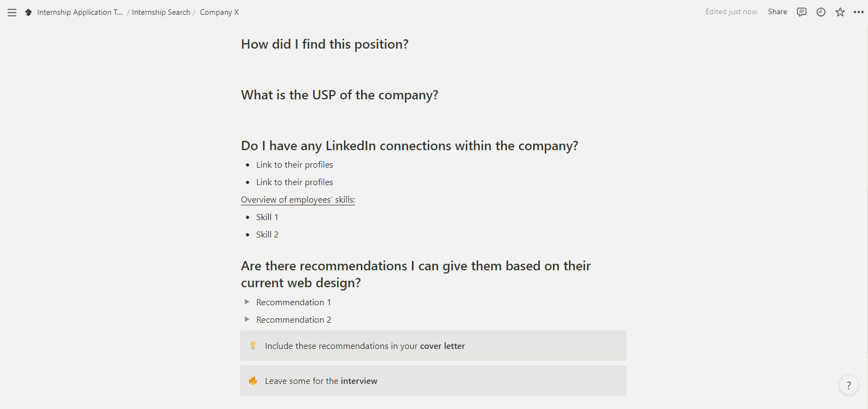Click the light bulb callout icon
This screenshot has width=868, height=409.
(x=253, y=346)
